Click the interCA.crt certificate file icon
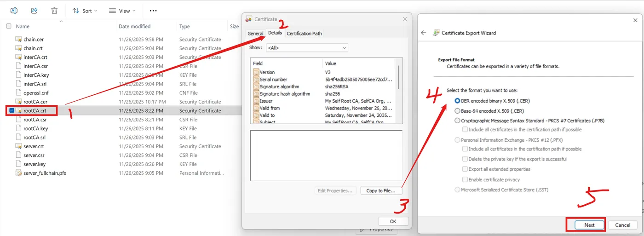Viewport: 644px width, 236px height. (19, 58)
